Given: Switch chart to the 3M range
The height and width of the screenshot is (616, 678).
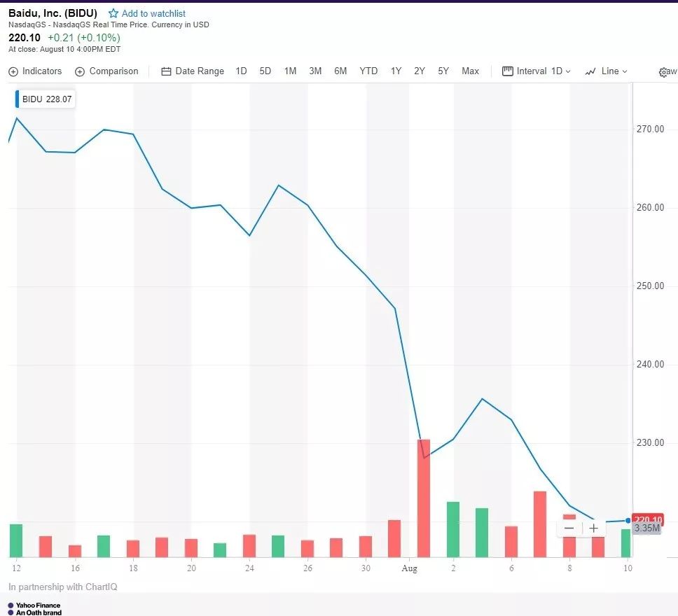Looking at the screenshot, I should (315, 71).
